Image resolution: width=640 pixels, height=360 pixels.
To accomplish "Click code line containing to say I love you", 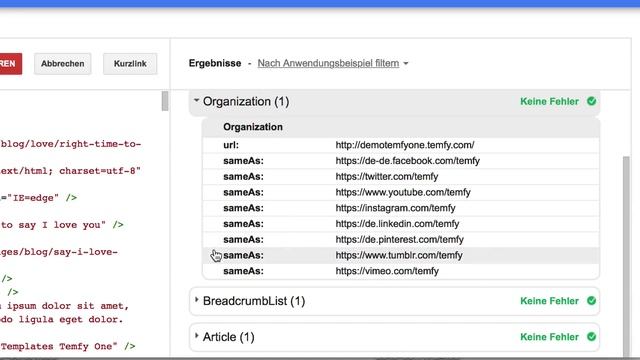I will (62, 225).
